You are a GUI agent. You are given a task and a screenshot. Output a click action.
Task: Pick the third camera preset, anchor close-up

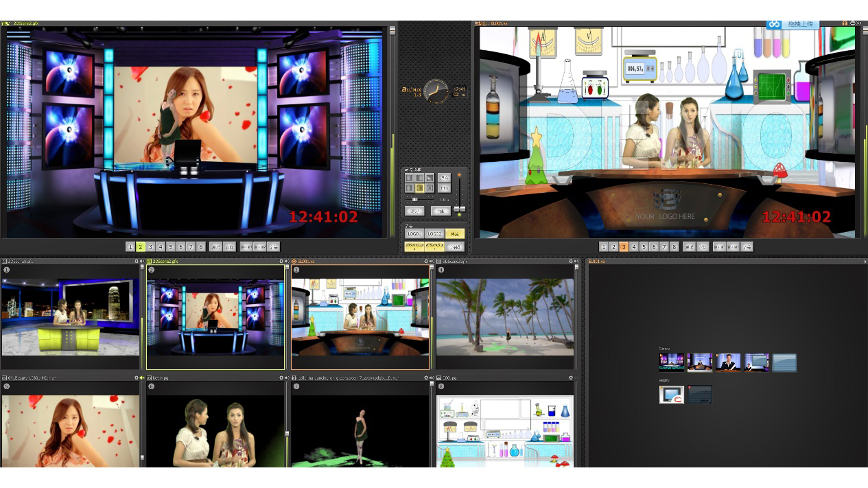point(728,362)
